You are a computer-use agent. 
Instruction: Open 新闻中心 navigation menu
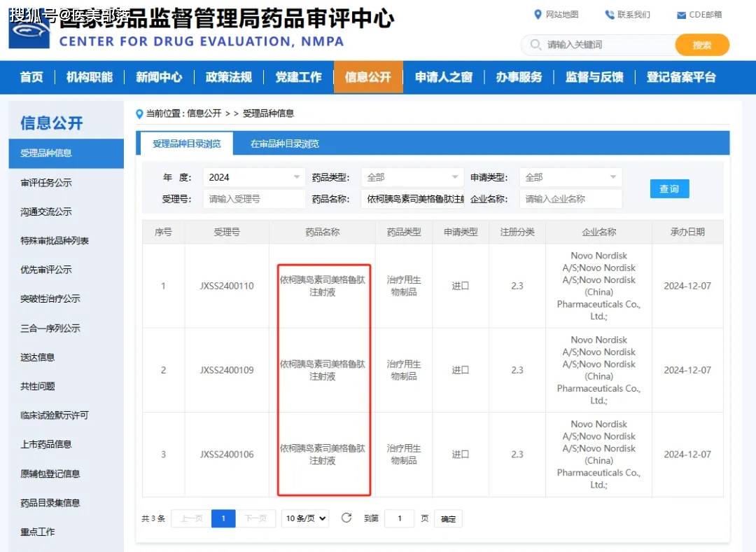[x=159, y=77]
